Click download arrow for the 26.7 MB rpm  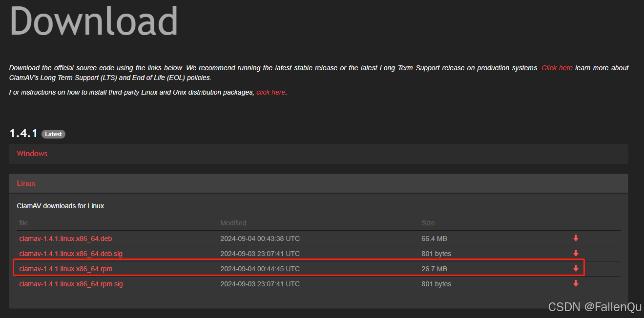(576, 268)
